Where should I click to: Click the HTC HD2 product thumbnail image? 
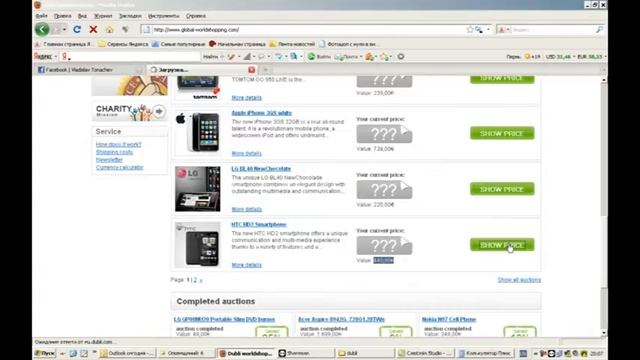coord(198,244)
